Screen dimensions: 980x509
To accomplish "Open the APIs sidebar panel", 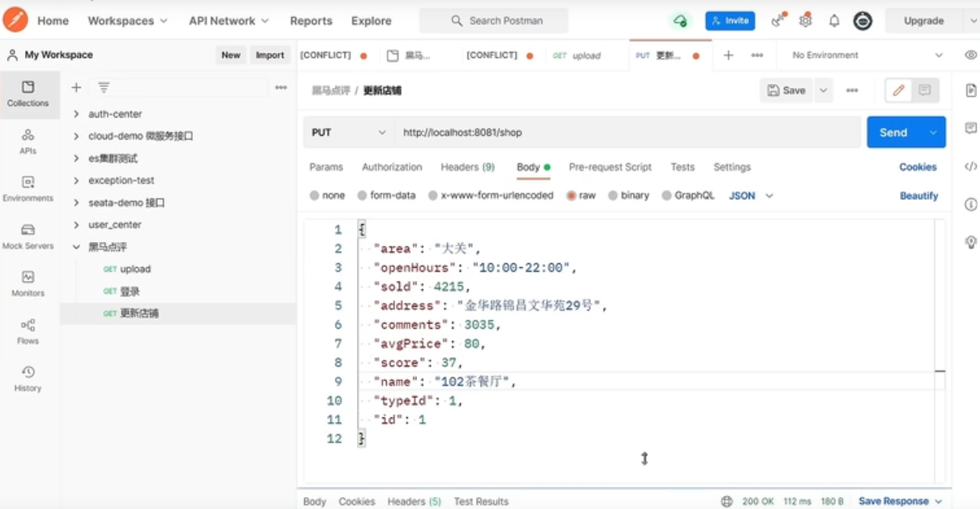I will click(28, 142).
